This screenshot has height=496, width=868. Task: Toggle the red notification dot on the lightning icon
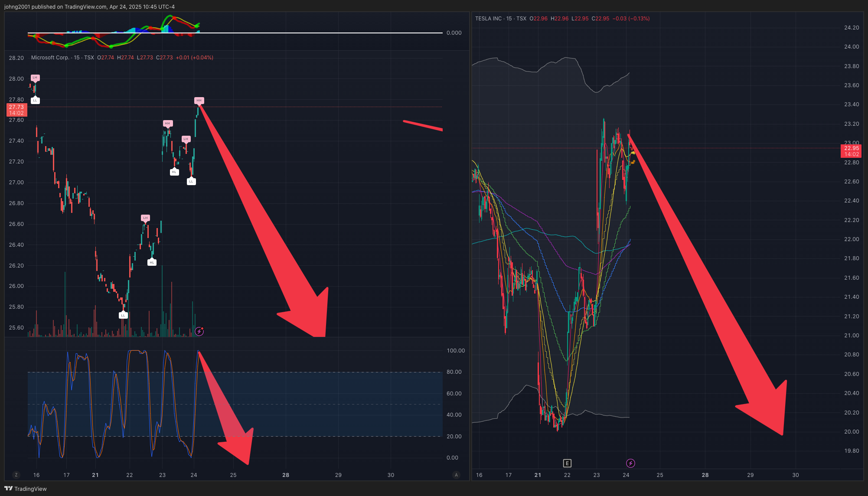coord(201,329)
